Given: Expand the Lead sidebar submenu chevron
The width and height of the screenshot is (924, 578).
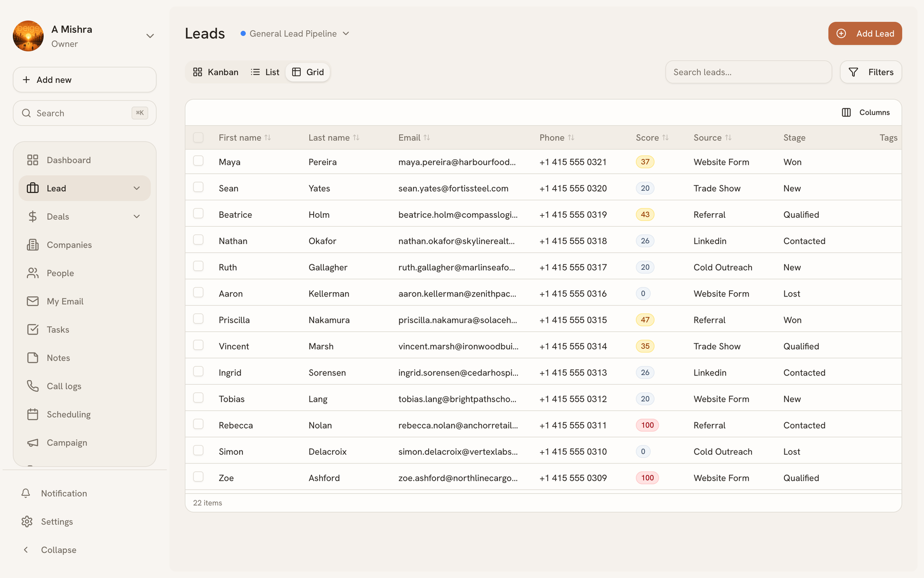Looking at the screenshot, I should coord(137,189).
